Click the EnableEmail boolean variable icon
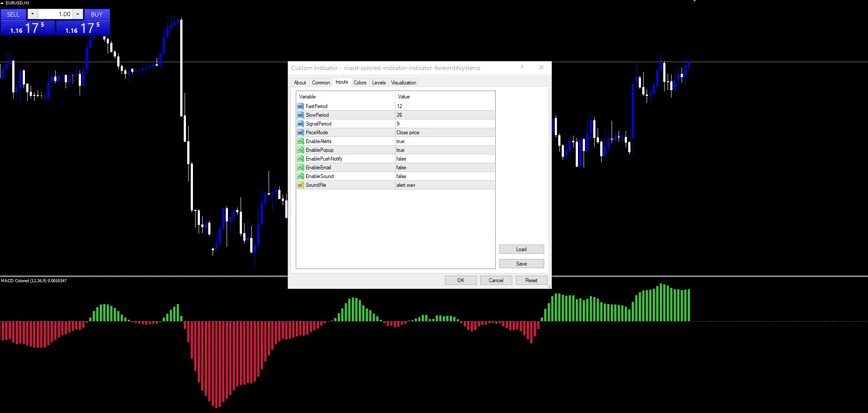Screen dimensions: 868x413 click(x=300, y=168)
